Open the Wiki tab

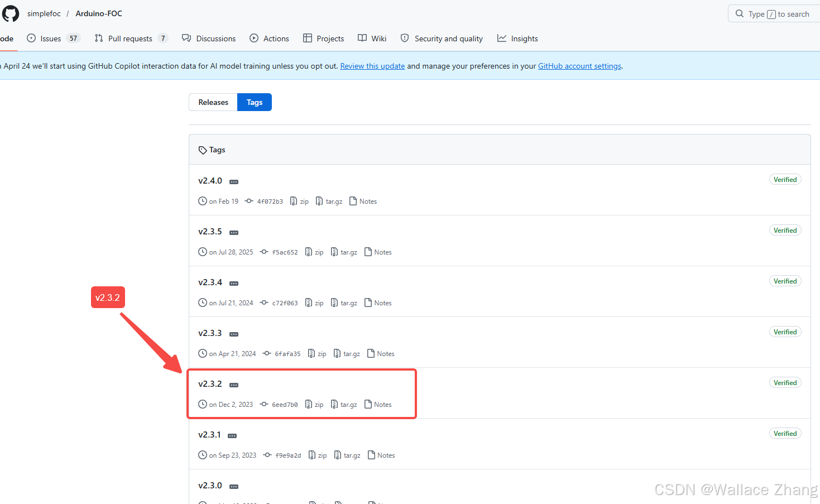[372, 39]
